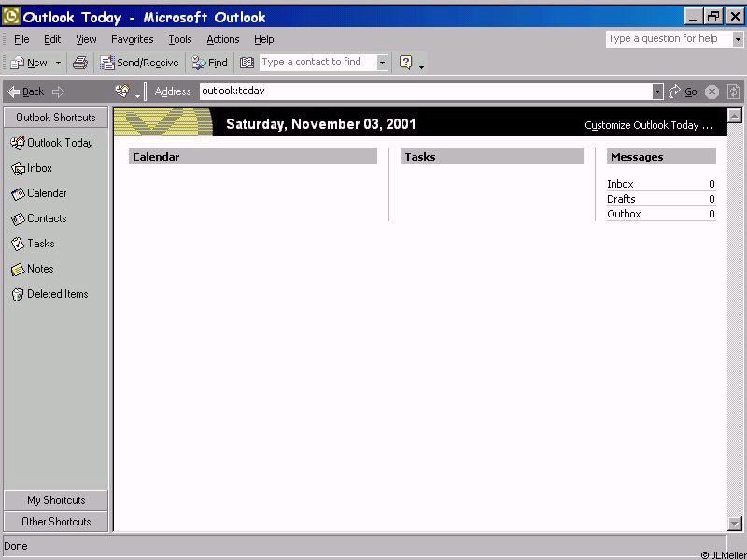Click the New item icon in toolbar
Image resolution: width=747 pixels, height=560 pixels.
point(18,63)
